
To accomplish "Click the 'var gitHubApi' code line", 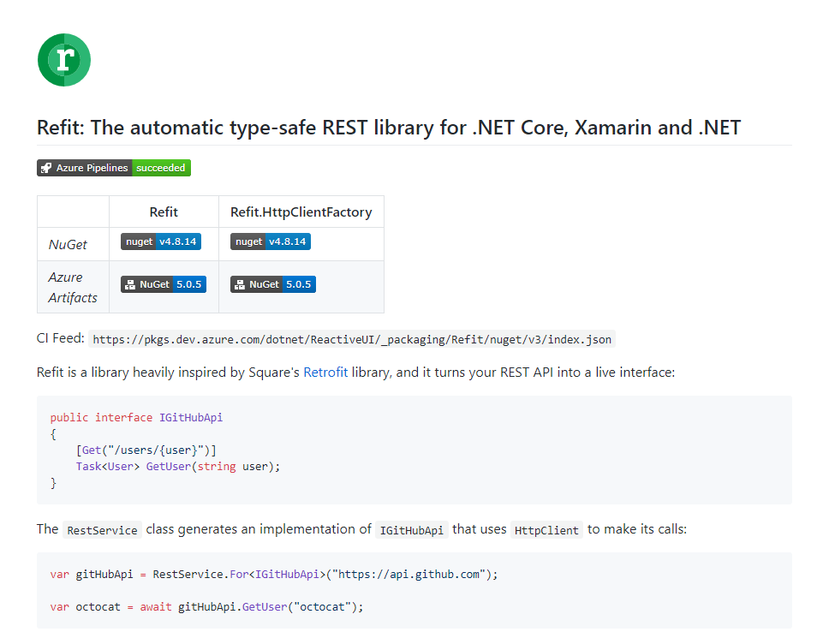I will pos(274,575).
